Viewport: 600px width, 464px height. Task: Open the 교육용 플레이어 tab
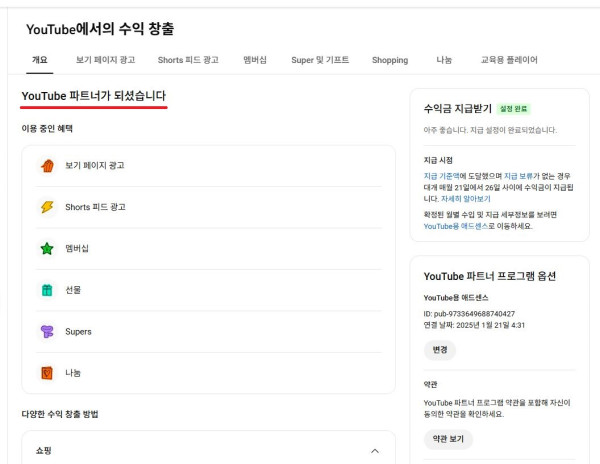[x=509, y=60]
